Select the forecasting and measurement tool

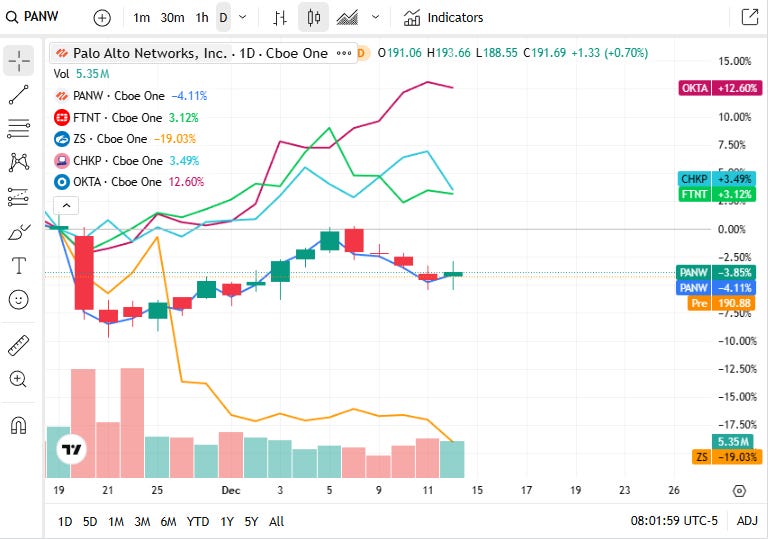(x=19, y=197)
